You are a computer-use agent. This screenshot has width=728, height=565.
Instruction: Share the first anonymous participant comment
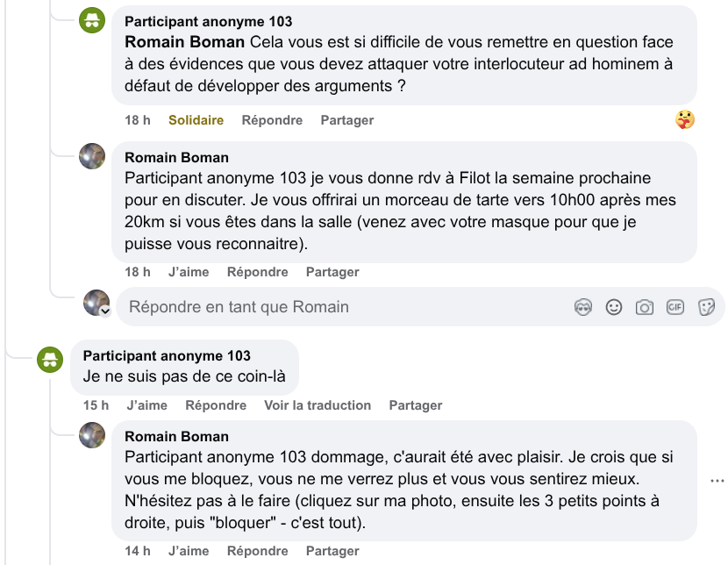(346, 120)
